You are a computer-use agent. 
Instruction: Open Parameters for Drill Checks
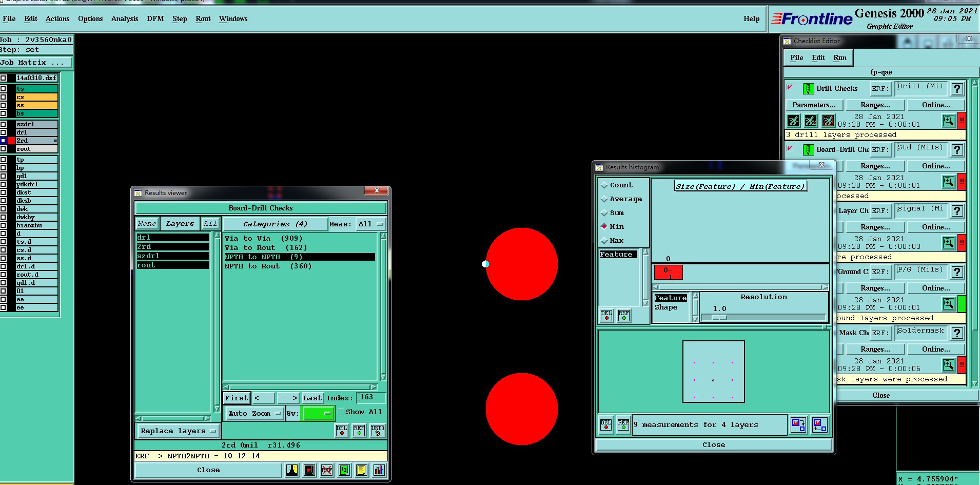coord(814,105)
